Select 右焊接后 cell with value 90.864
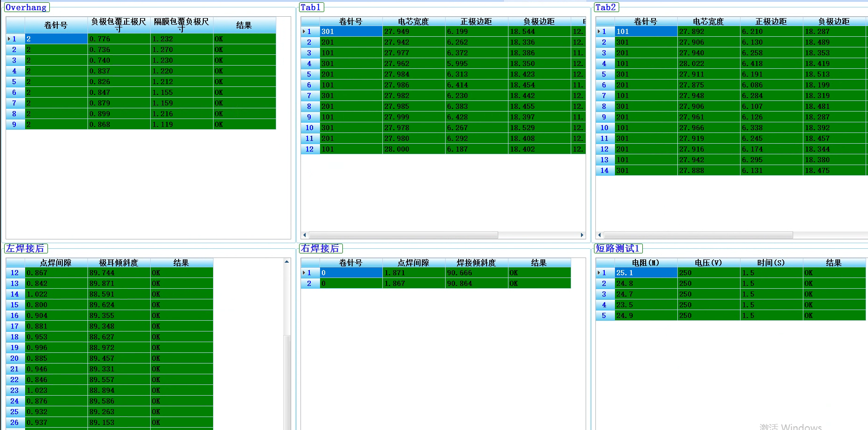The image size is (868, 430). point(477,284)
